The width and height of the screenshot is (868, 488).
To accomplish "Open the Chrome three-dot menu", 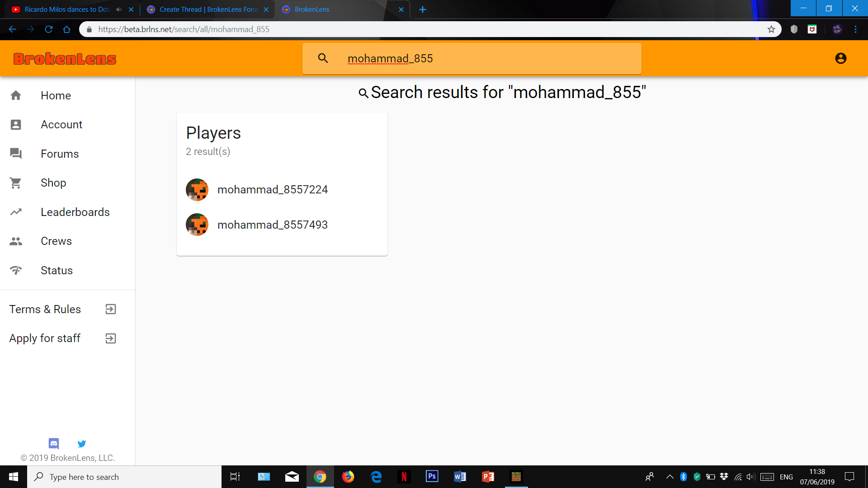I will 856,29.
